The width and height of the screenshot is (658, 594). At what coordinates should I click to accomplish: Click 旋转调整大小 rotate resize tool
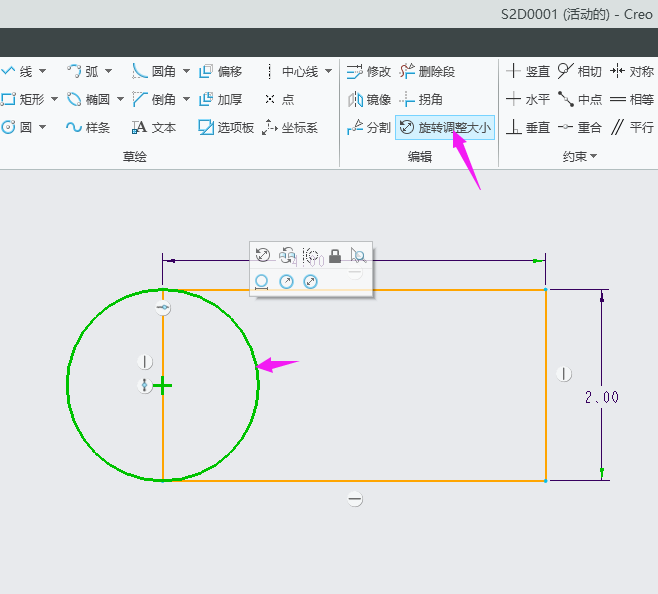(445, 127)
